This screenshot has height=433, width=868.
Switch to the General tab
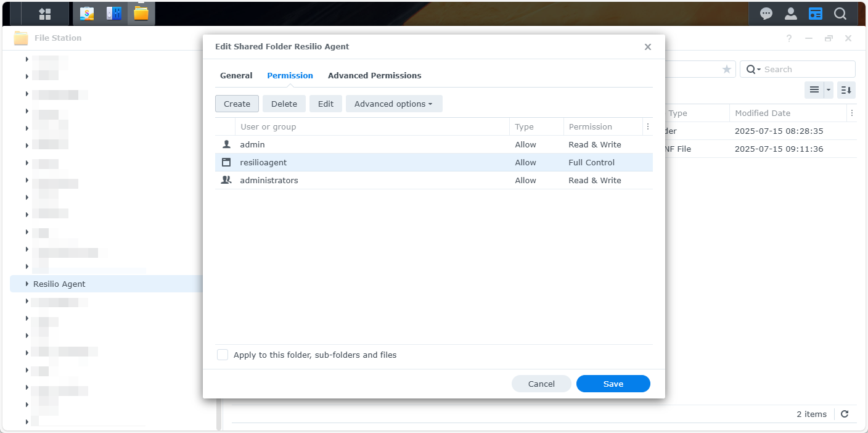[236, 75]
